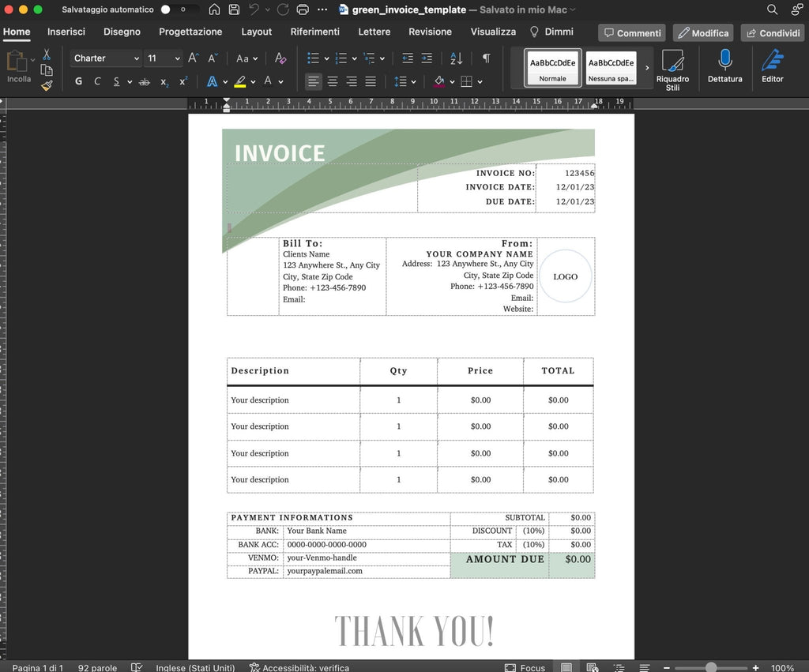The image size is (809, 672).
Task: Apply numbered list formatting
Action: pos(341,58)
